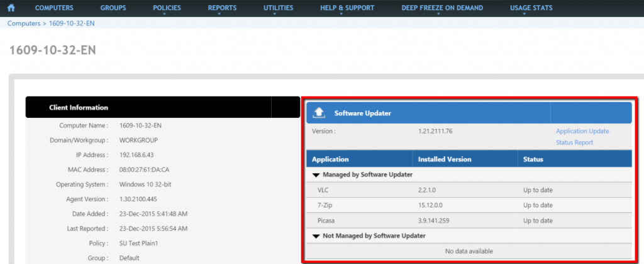644x264 pixels.
Task: Open the USAGE STATS menu
Action: point(531,8)
